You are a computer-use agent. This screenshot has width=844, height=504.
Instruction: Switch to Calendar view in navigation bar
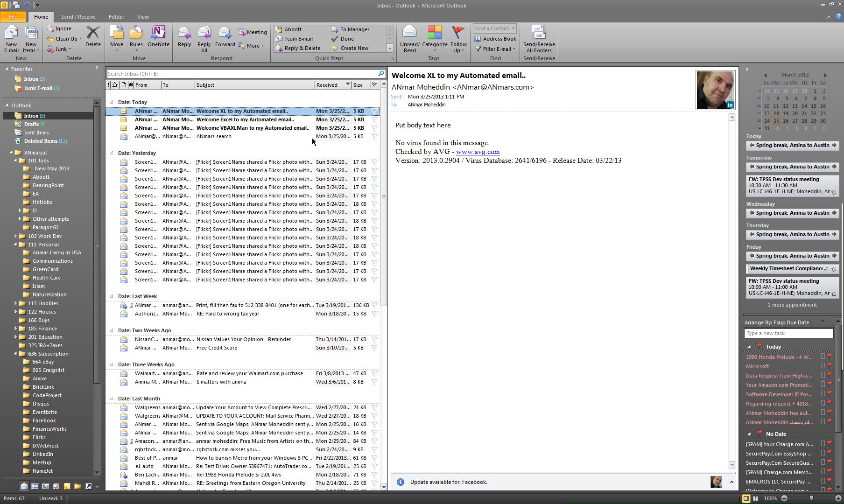click(x=35, y=486)
